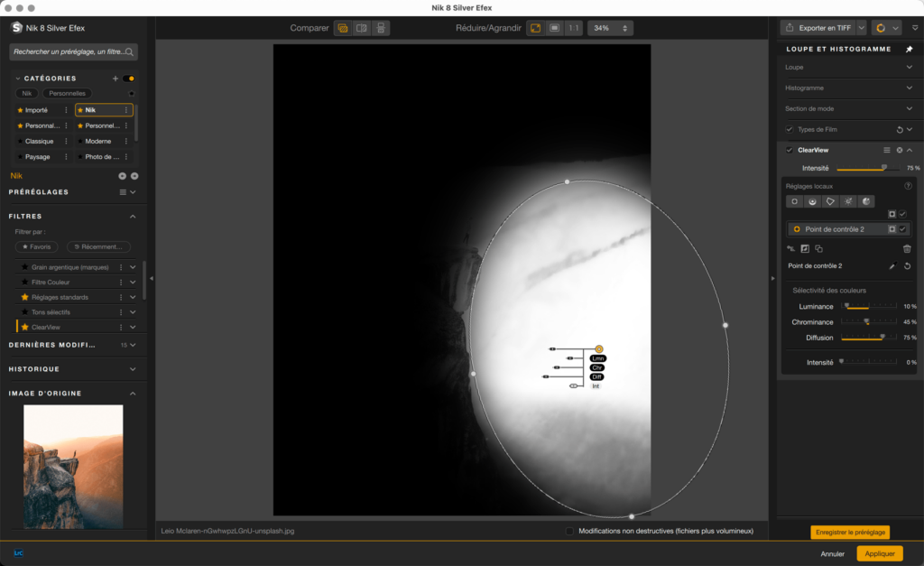Toggle favorite star for Grain argentique filter
Screen dimensions: 924x566
[x=24, y=267]
